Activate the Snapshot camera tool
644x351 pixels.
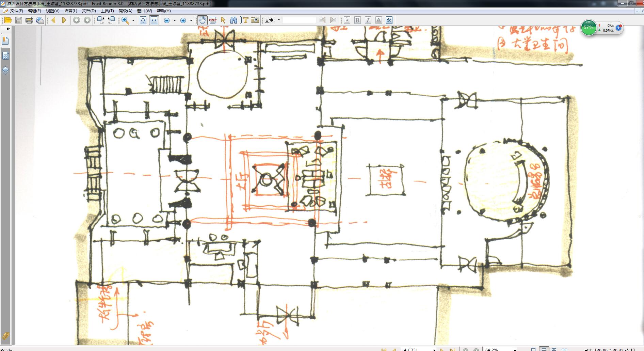255,20
